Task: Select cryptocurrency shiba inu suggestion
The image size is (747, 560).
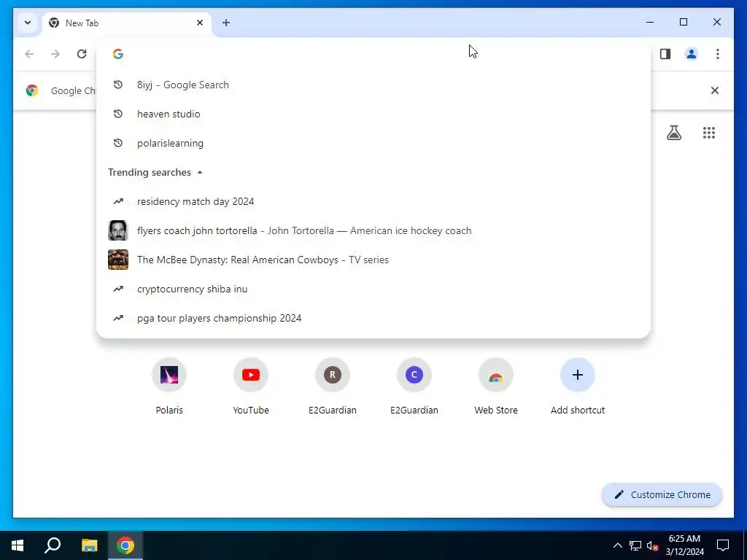Action: pos(373,289)
